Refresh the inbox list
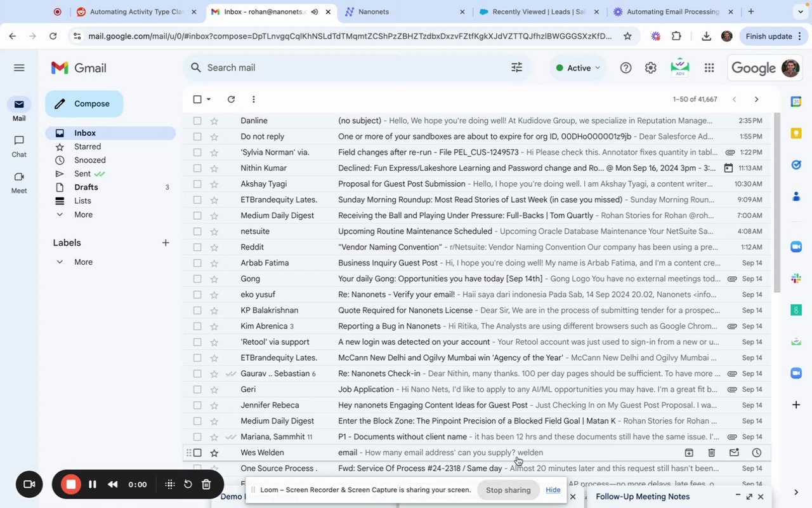 tap(231, 99)
